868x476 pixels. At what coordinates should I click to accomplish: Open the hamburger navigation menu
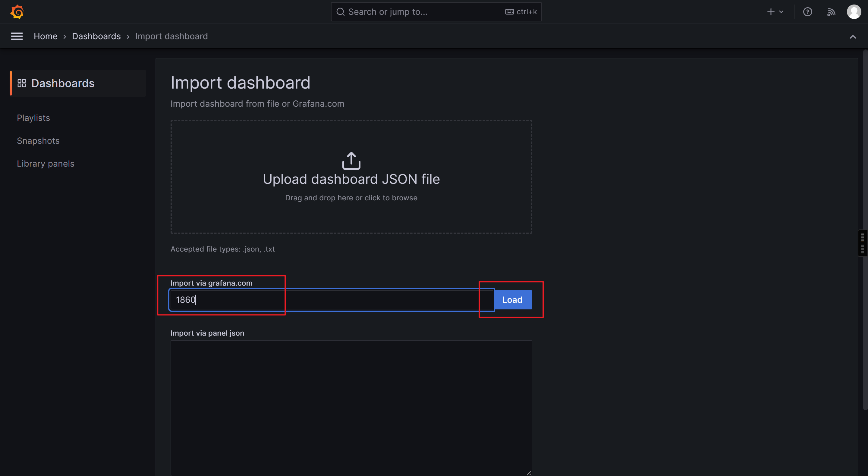(17, 36)
